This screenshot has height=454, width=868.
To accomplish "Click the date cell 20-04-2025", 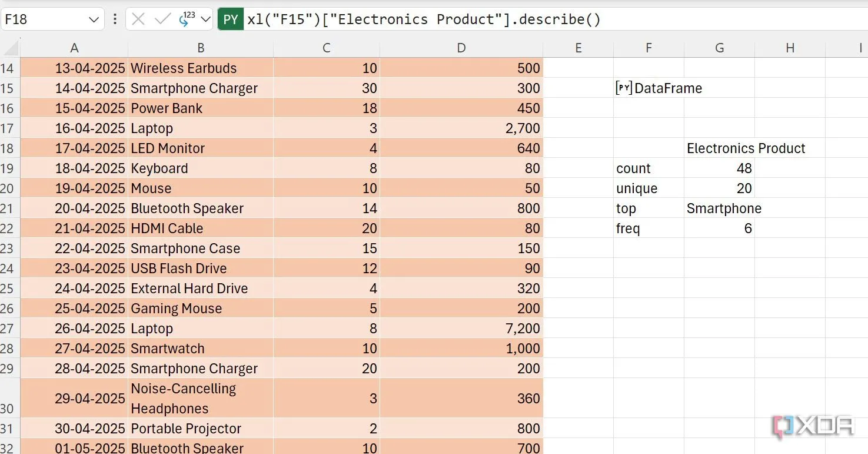I will coord(74,208).
